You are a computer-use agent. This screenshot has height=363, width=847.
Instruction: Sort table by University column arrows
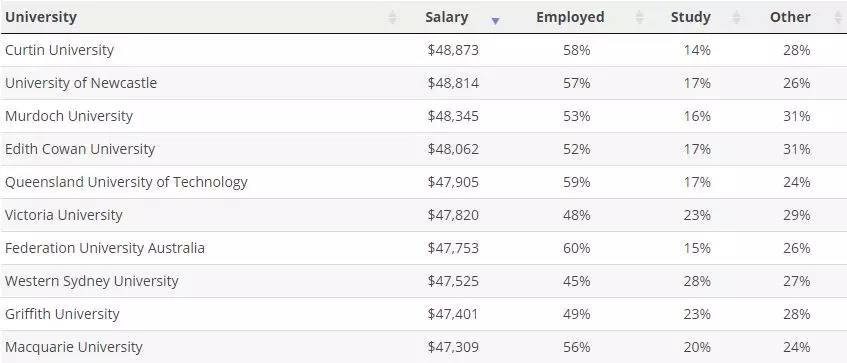[x=392, y=17]
